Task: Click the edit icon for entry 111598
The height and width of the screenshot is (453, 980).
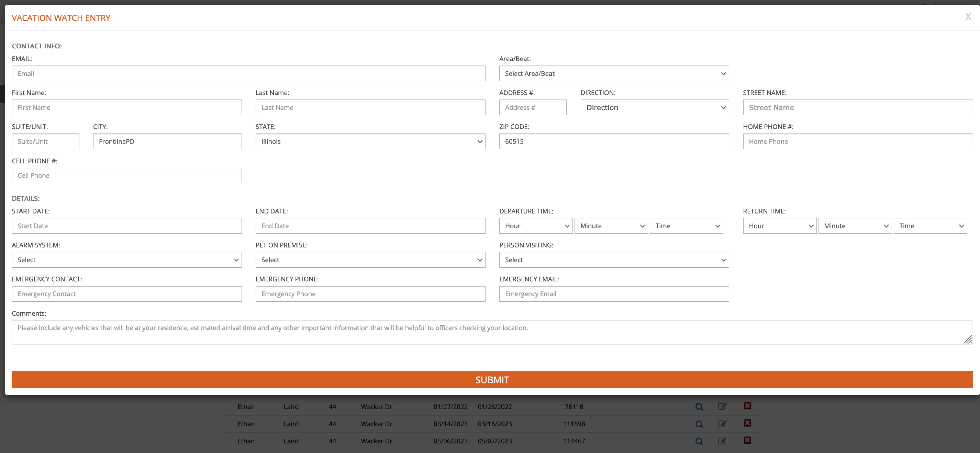Action: click(x=722, y=424)
